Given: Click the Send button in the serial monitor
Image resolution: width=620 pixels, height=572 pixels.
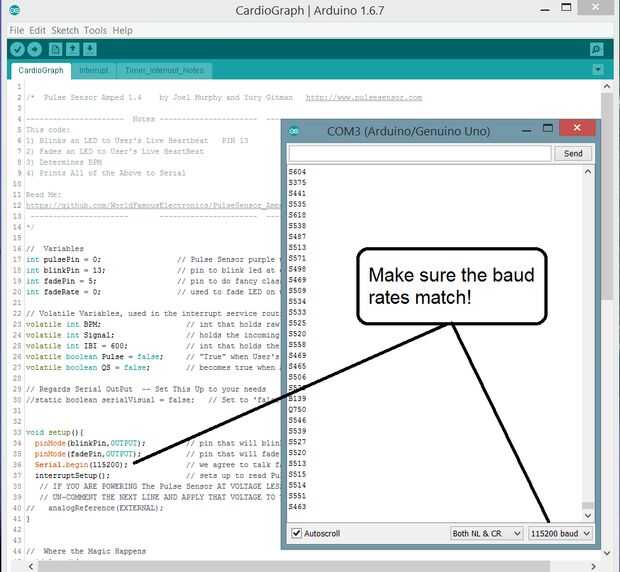Looking at the screenshot, I should click(573, 153).
